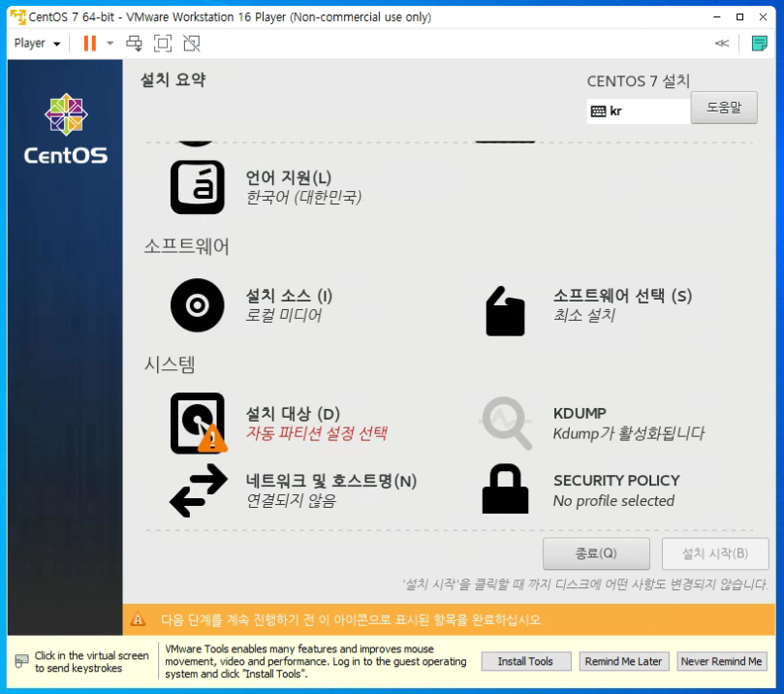This screenshot has width=784, height=694.
Task: Click 설치 시작(B) begin installation button
Action: point(715,553)
